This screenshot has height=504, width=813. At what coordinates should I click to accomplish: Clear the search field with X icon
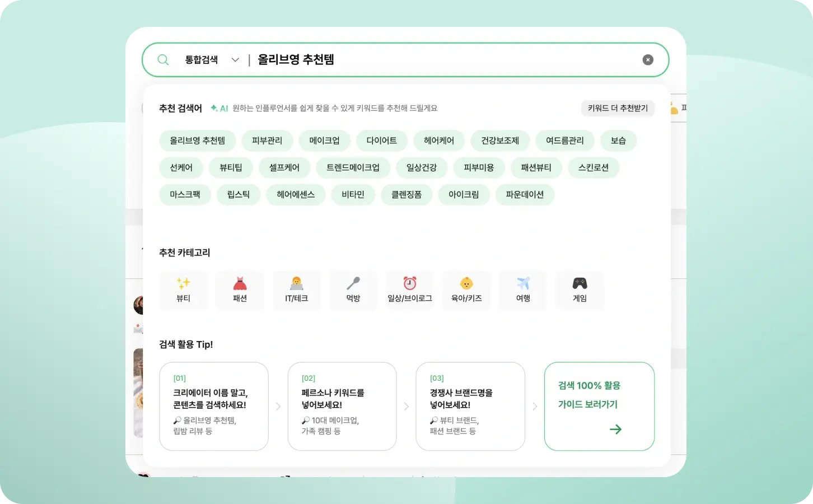coord(648,60)
